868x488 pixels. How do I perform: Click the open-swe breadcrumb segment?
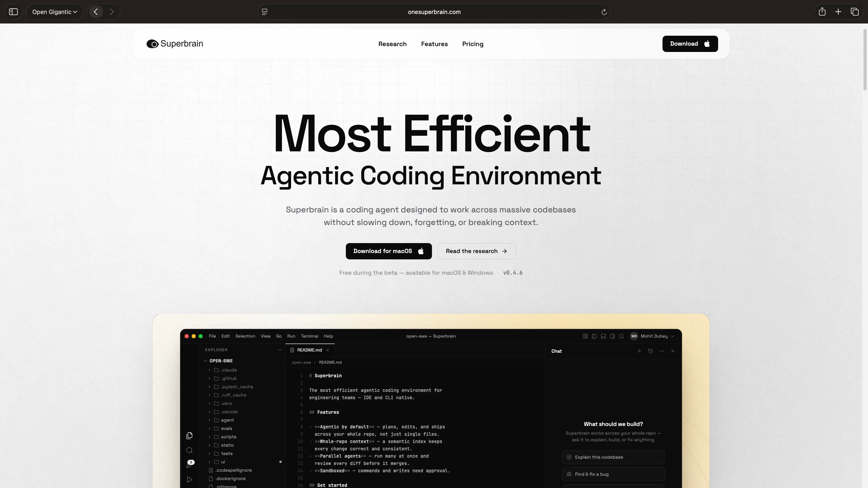tap(301, 362)
